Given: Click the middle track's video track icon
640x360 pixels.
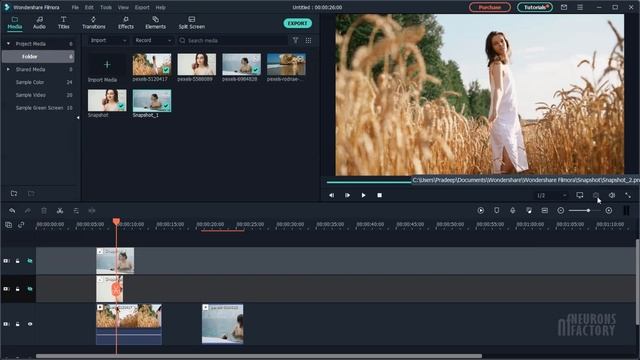Looking at the screenshot, I should point(6,289).
